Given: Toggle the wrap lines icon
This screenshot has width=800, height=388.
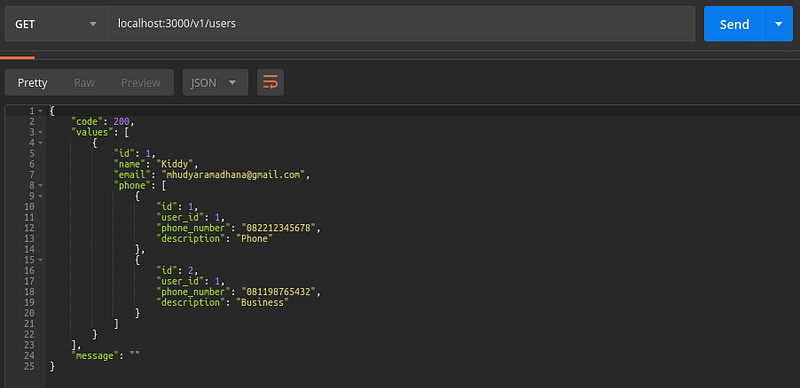Looking at the screenshot, I should (x=270, y=82).
